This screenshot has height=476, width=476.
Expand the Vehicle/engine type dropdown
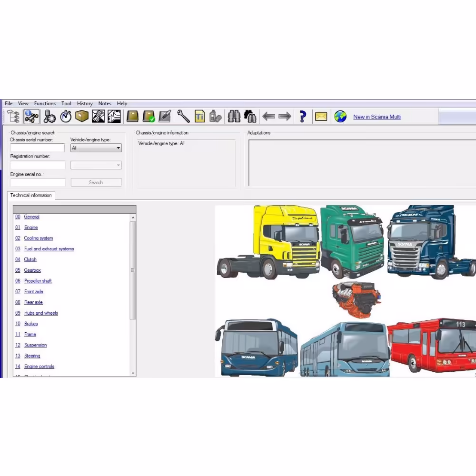click(x=96, y=148)
